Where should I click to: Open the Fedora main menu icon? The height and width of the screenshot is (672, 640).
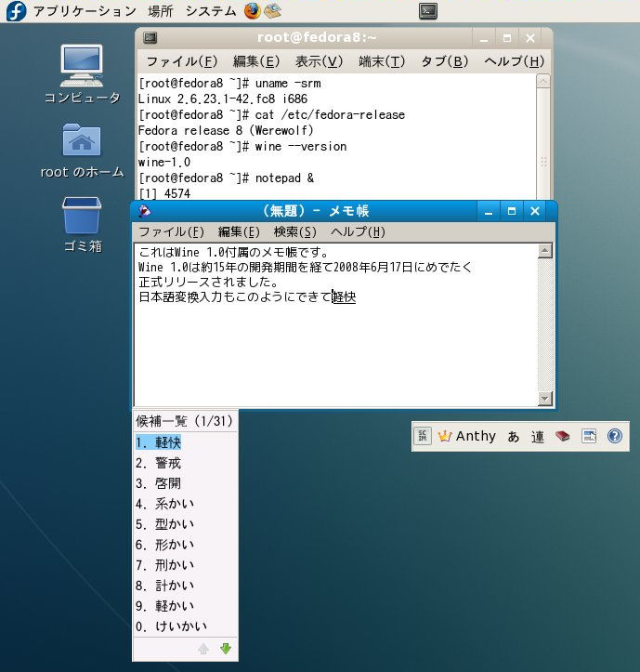point(17,11)
